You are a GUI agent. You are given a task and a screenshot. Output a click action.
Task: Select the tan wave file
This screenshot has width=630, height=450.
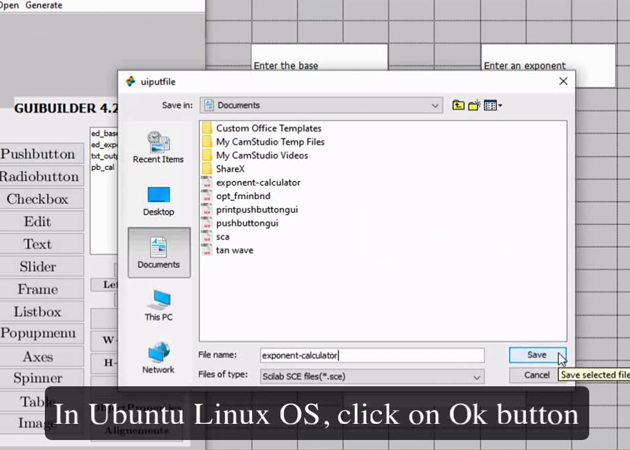(x=234, y=250)
